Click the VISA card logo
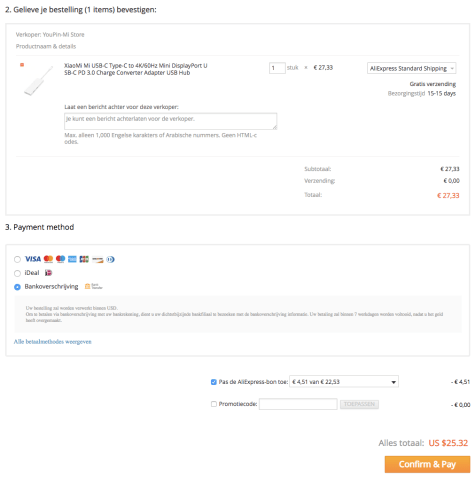The height and width of the screenshot is (477, 475). (x=33, y=259)
